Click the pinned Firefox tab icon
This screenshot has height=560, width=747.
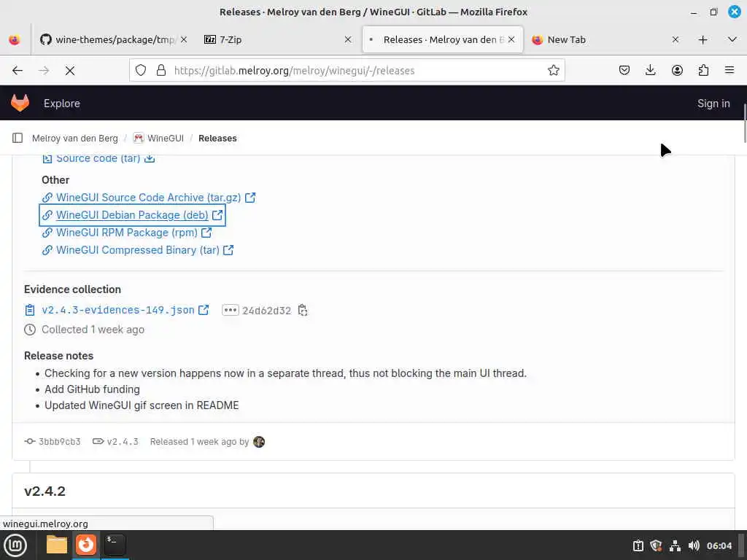pyautogui.click(x=15, y=40)
